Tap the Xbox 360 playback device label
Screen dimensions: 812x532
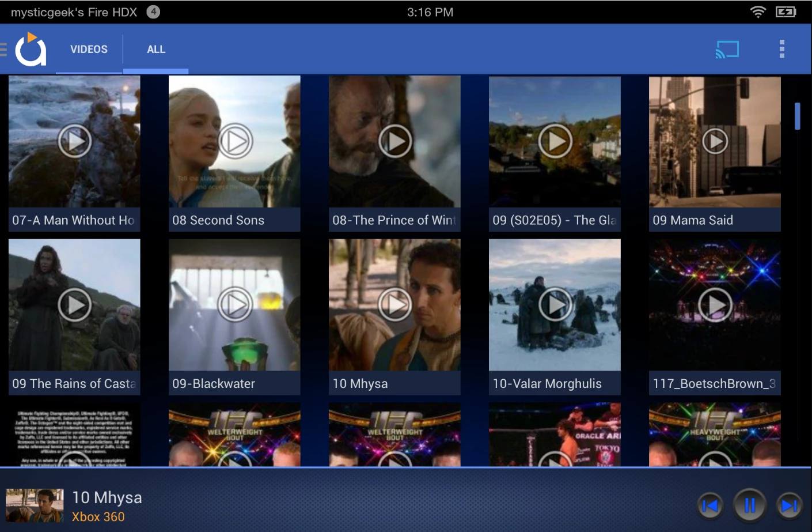point(98,517)
